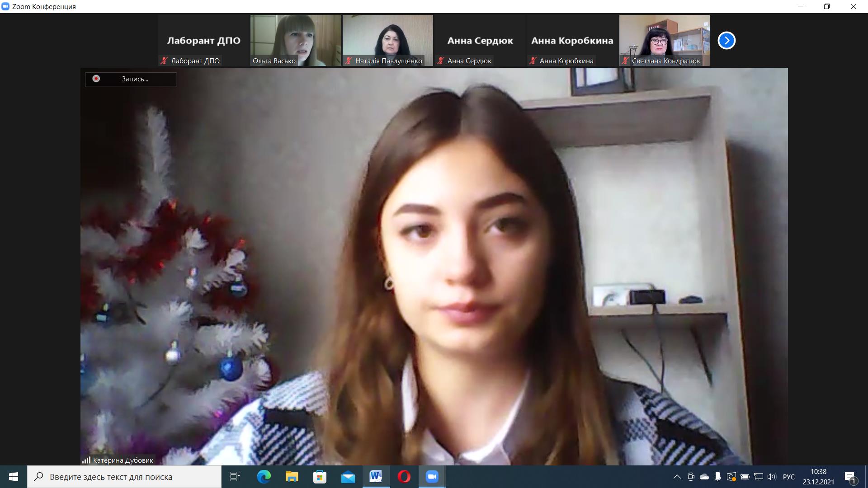
Task: Click the Zoom icon on the taskbar
Action: point(432,477)
